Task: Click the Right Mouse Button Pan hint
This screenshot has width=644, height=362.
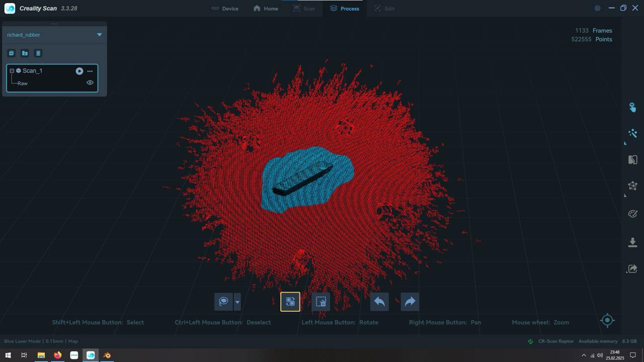Action: pos(445,322)
